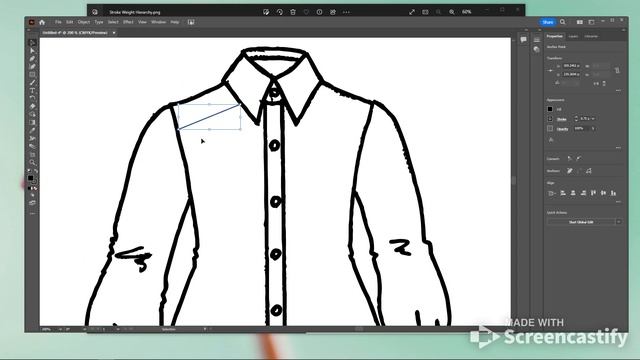Expand the Quick Actions side arrow button
The image size is (640, 360).
[x=619, y=222]
